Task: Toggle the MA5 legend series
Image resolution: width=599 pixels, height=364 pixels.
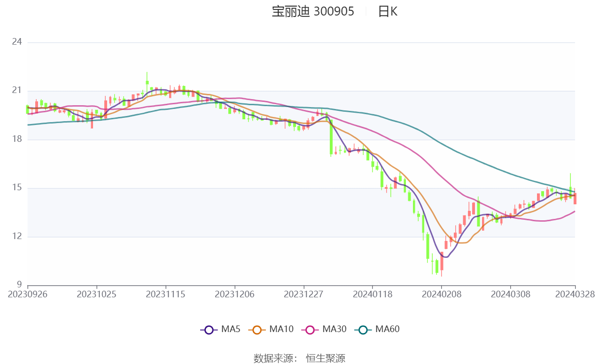Action: tap(220, 329)
